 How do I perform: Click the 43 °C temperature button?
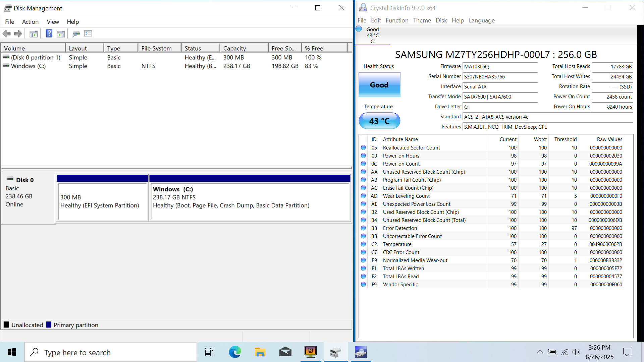coord(379,121)
